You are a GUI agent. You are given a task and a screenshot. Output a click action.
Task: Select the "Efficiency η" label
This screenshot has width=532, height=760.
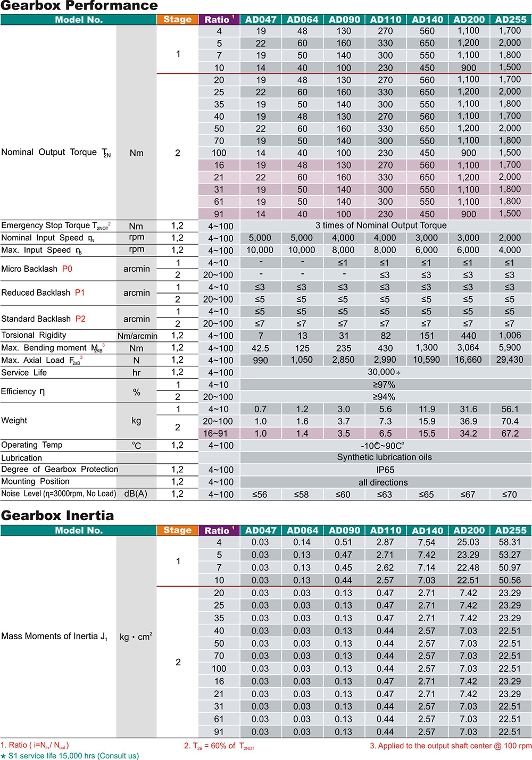coord(23,391)
